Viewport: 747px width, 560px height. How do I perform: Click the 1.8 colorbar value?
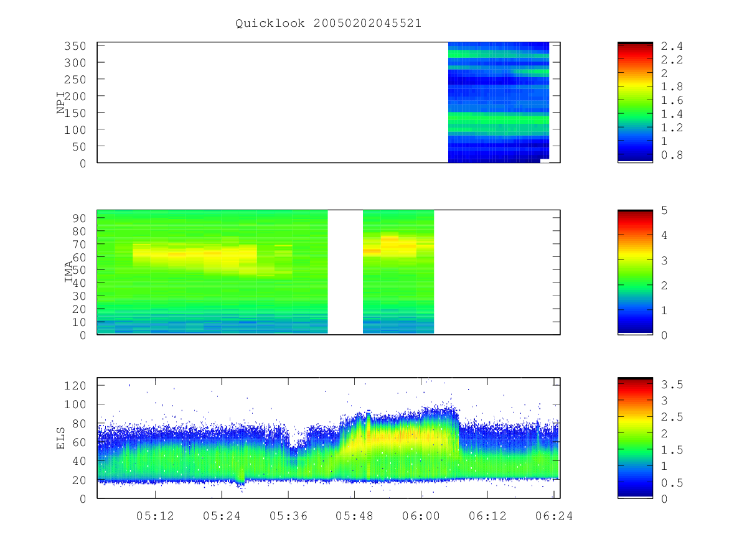(x=672, y=87)
